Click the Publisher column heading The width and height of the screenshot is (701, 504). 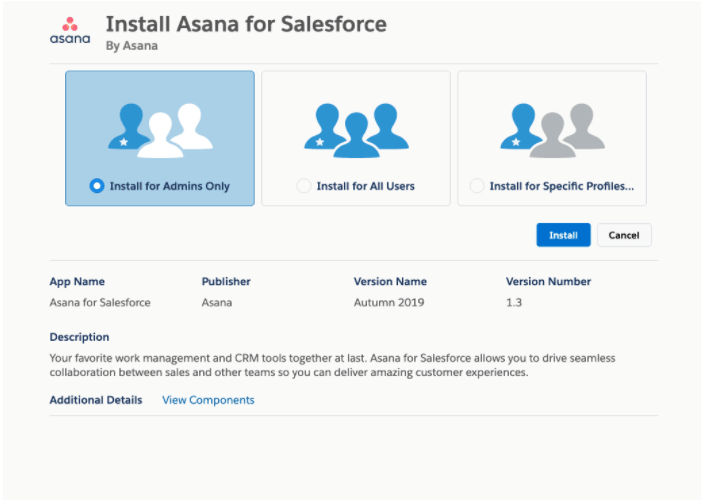point(226,282)
